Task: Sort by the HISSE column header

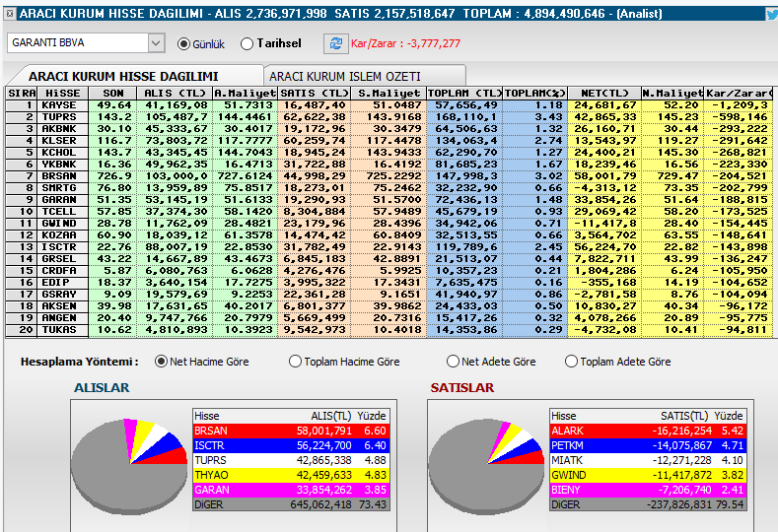Action: 62,94
